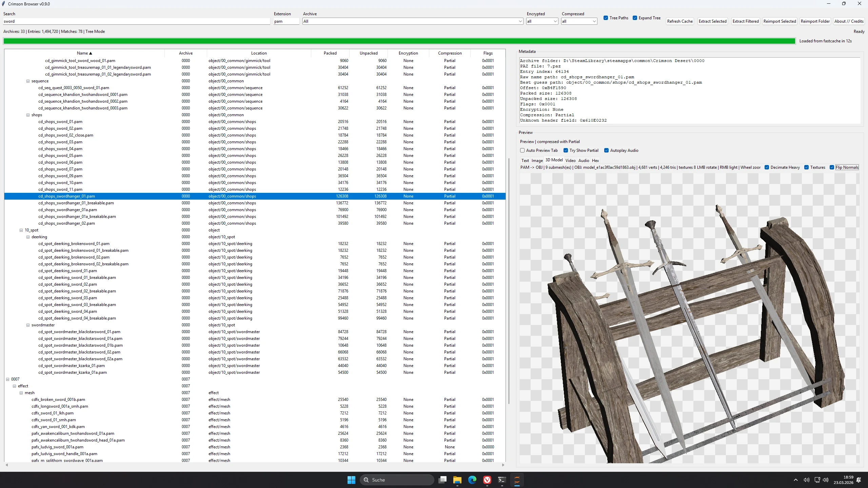This screenshot has height=488, width=868.
Task: Click Refresh Cache button
Action: pos(680,21)
